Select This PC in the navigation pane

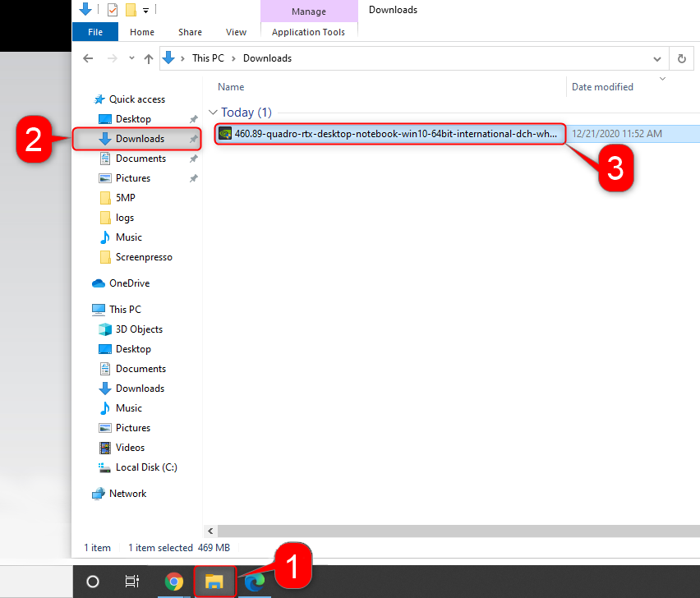(125, 309)
